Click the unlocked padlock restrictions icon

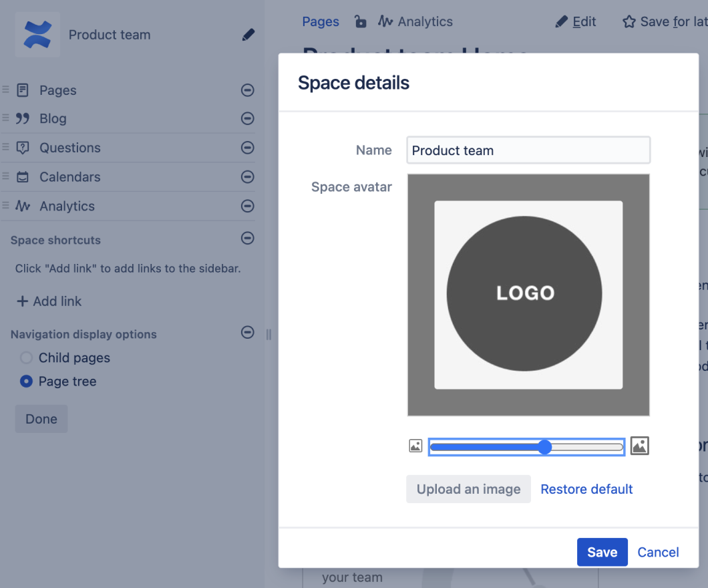pyautogui.click(x=361, y=22)
